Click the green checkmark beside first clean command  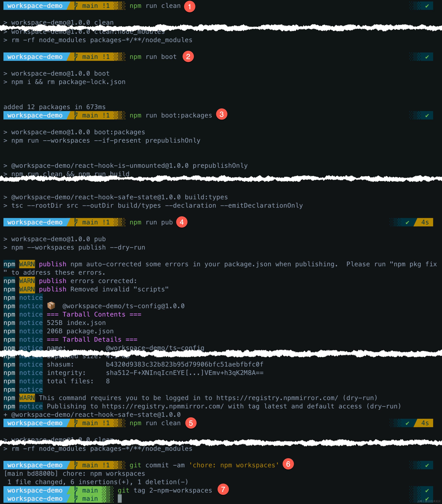click(x=427, y=6)
